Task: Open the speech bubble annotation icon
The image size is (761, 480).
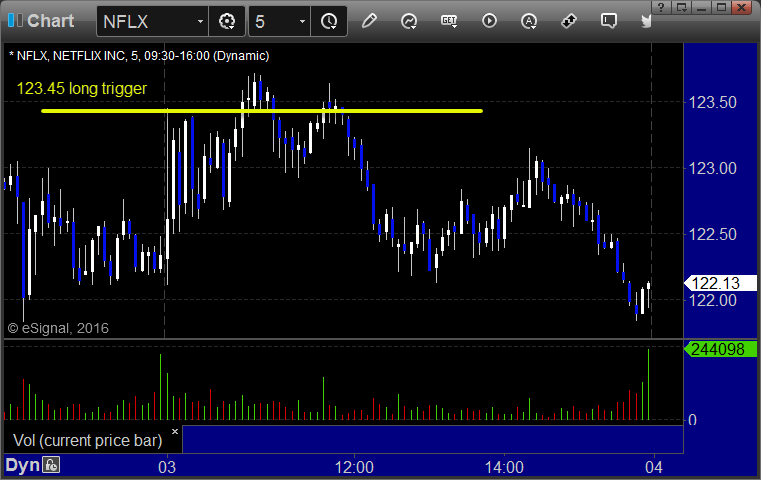Action: tap(609, 21)
